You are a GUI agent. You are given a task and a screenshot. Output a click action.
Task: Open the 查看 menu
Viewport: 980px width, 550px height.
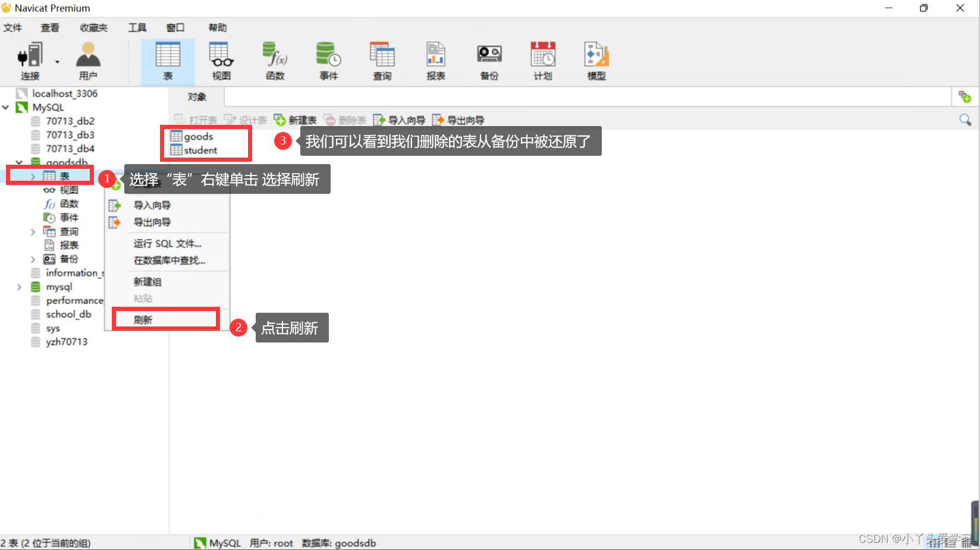(x=50, y=27)
